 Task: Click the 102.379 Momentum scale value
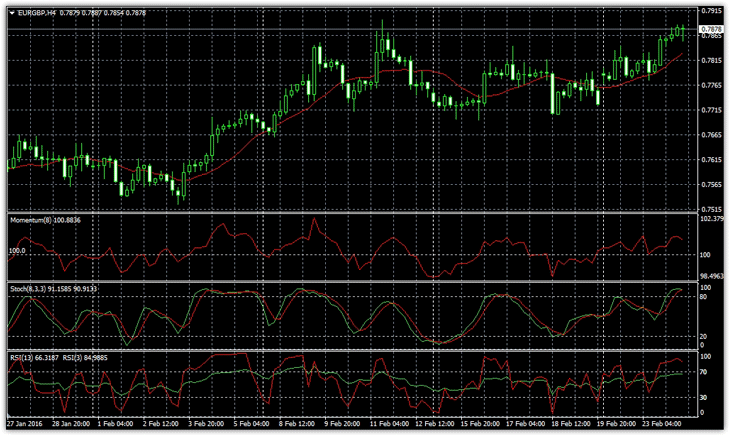pos(712,219)
